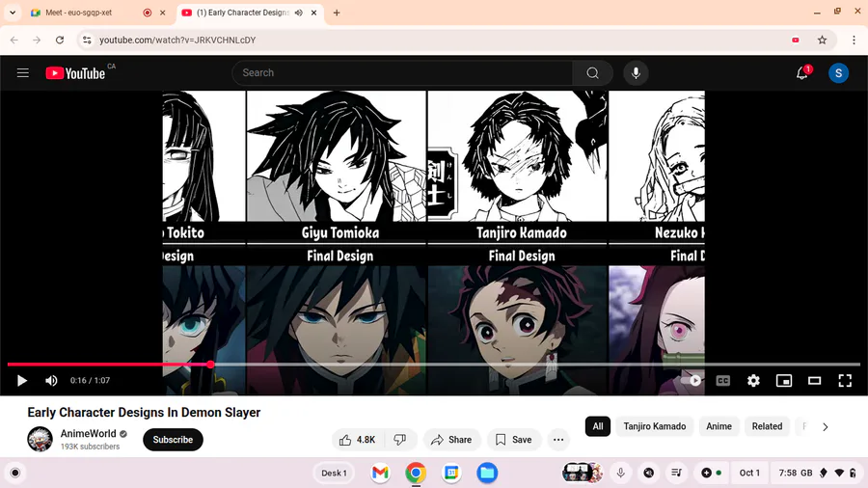This screenshot has width=868, height=488.
Task: Go to the YouTube home logo
Action: point(75,73)
